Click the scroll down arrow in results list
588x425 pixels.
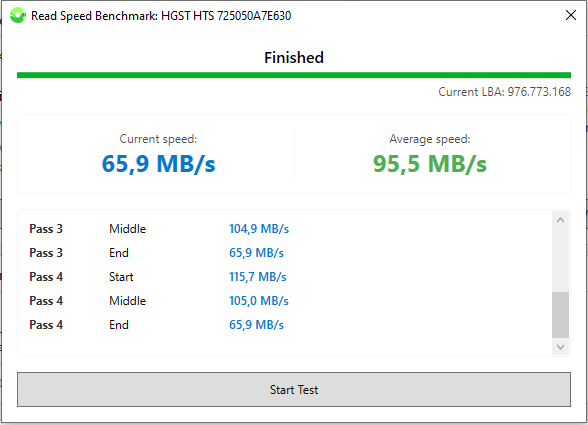pyautogui.click(x=560, y=347)
